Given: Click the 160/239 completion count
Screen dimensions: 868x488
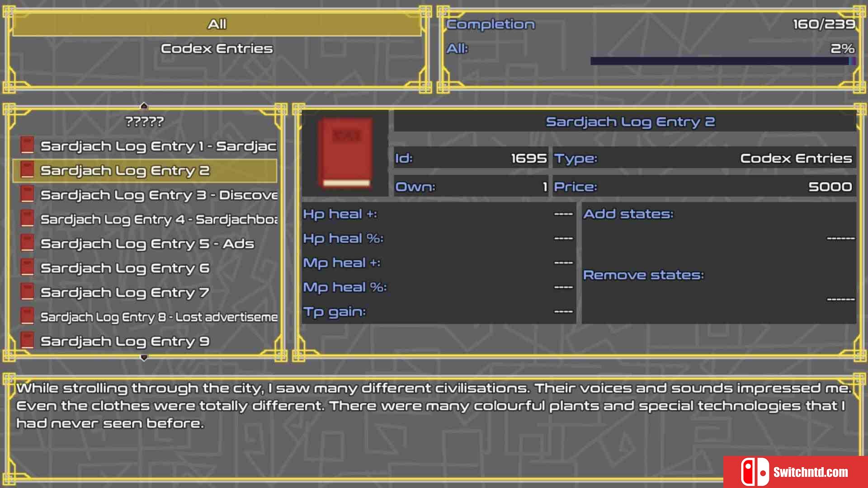Looking at the screenshot, I should click(824, 24).
